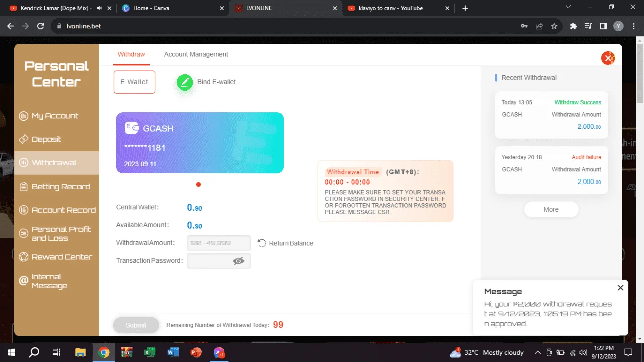This screenshot has height=362, width=644.
Task: Open the Chrome profile Y avatar
Action: point(619,26)
